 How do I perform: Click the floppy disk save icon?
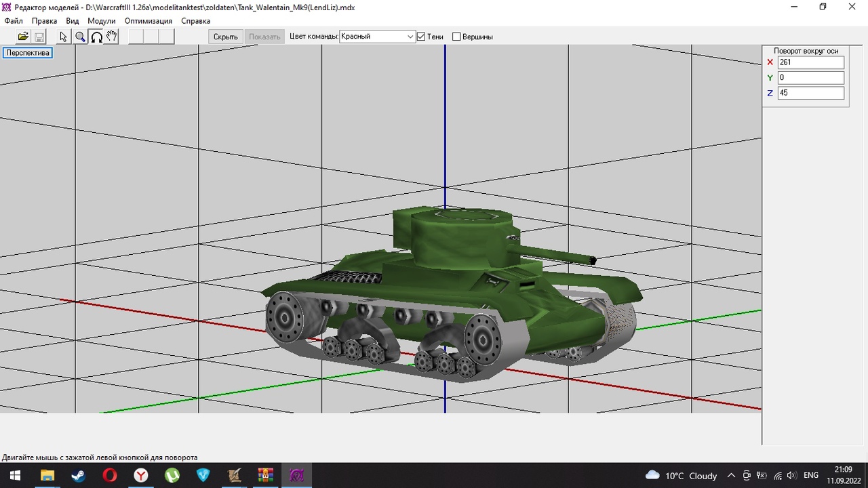click(x=39, y=37)
